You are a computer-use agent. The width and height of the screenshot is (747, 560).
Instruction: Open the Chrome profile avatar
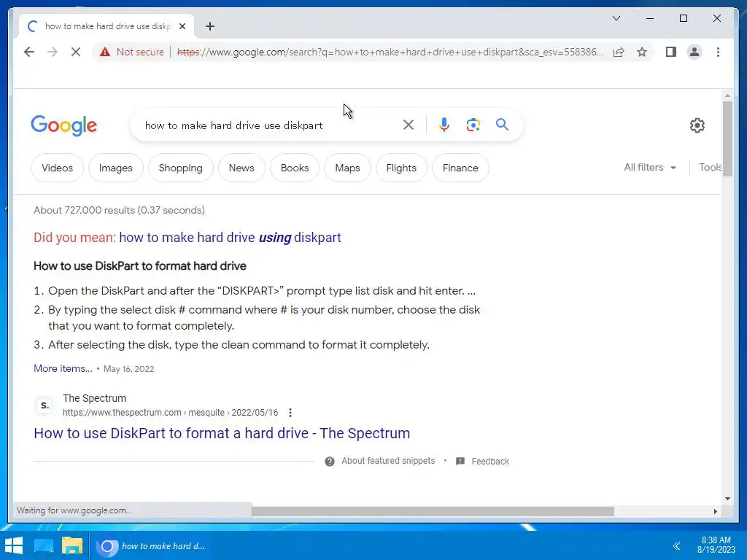(x=694, y=52)
